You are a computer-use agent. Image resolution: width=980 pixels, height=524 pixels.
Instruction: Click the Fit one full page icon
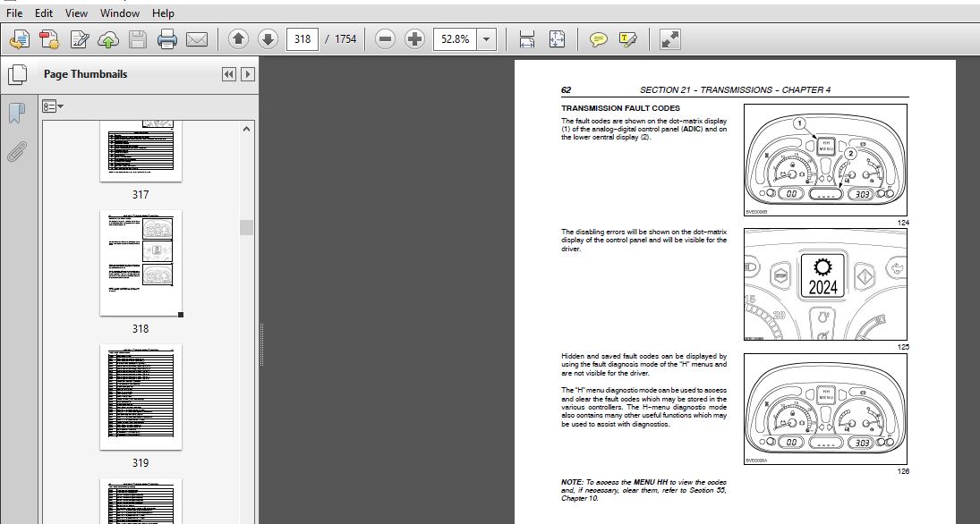557,39
